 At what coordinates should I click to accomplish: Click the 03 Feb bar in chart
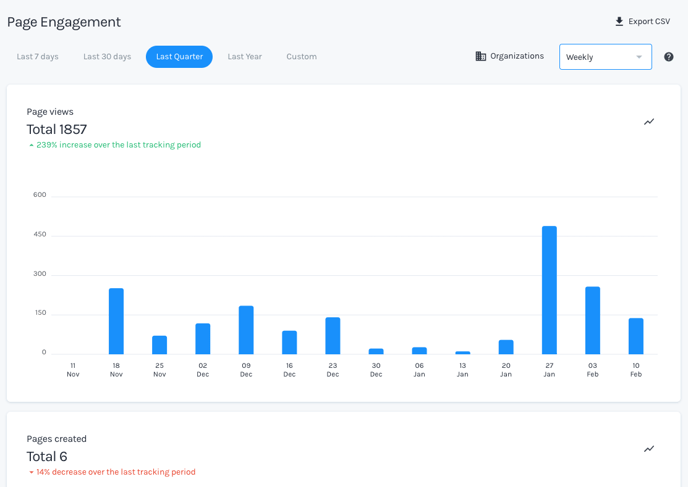pos(593,320)
